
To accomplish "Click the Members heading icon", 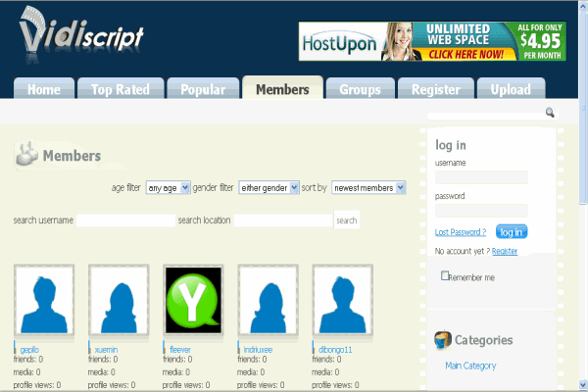I will click(26, 154).
